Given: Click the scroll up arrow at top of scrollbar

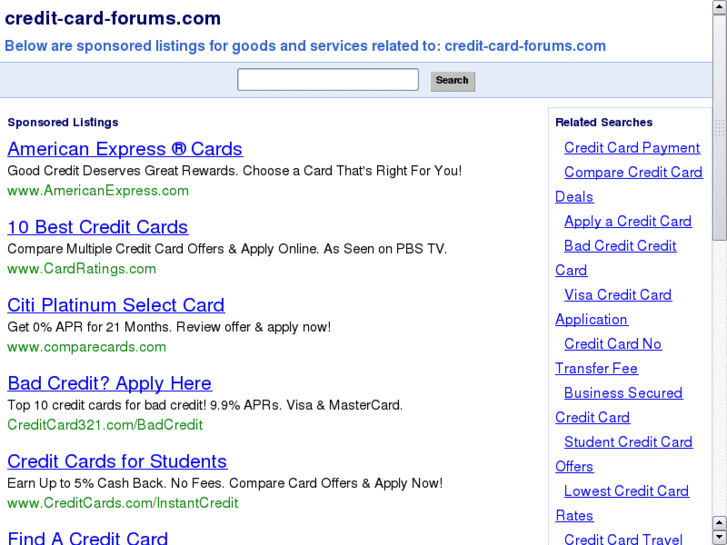Looking at the screenshot, I should [720, 7].
